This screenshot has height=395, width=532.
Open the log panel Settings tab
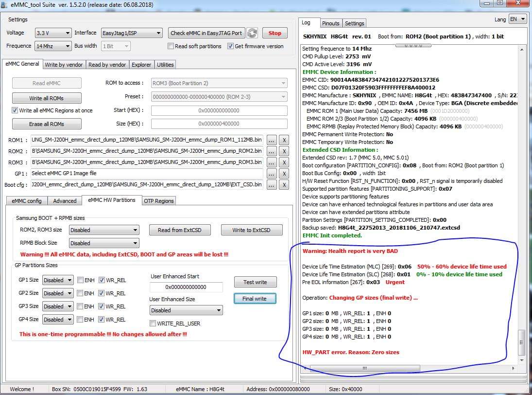click(354, 23)
